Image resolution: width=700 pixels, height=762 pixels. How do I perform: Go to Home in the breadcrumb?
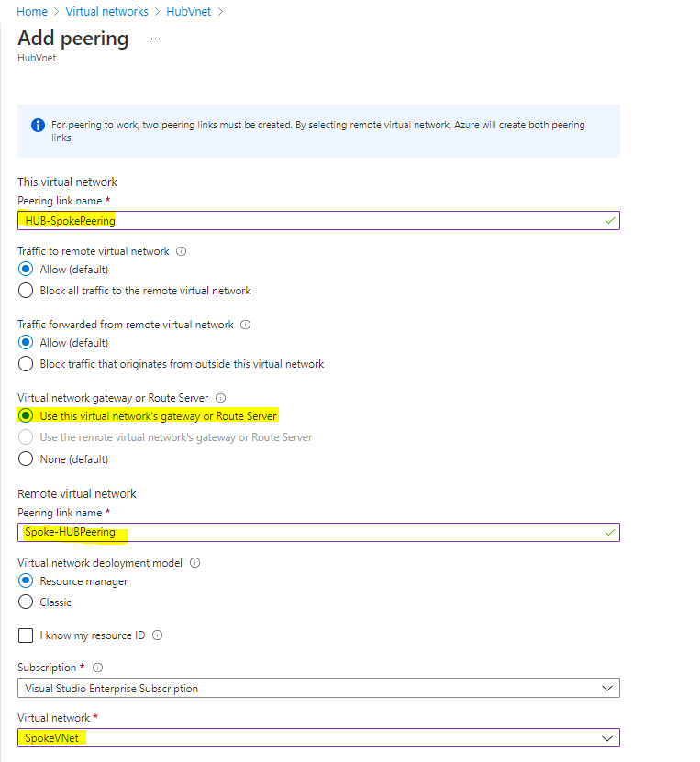(x=32, y=12)
